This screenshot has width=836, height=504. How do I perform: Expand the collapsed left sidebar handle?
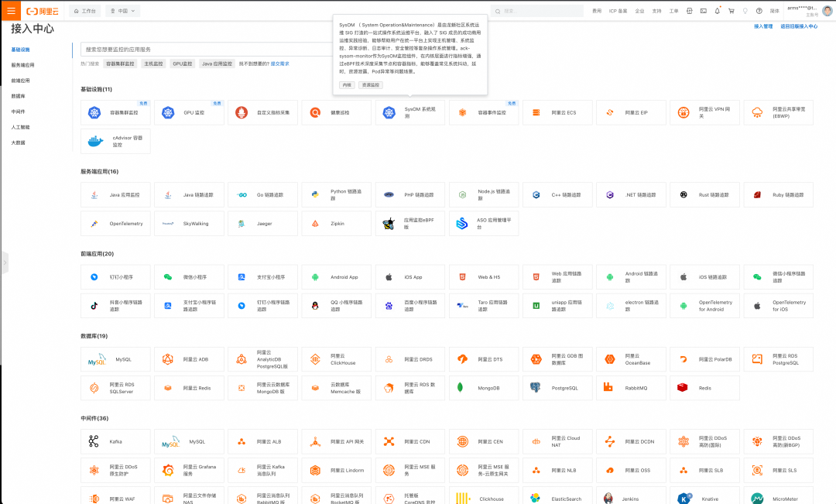tap(5, 262)
